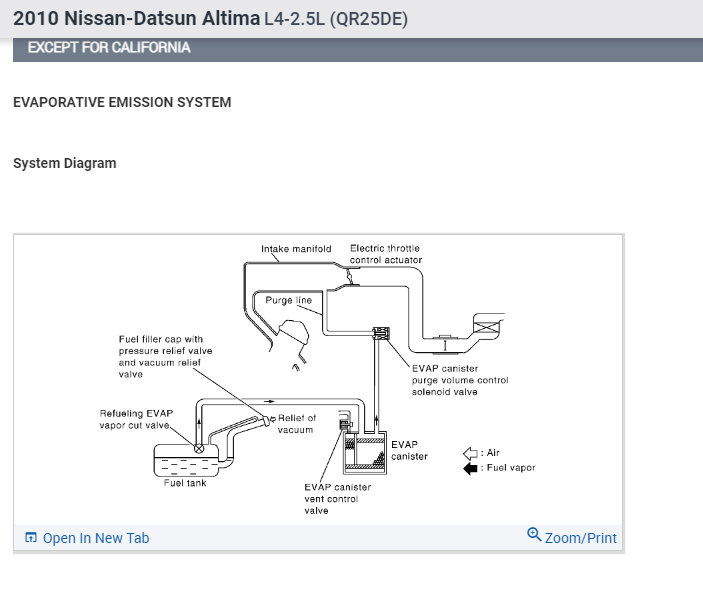Click the ': Air' legend text
The width and height of the screenshot is (703, 592).
[x=490, y=453]
